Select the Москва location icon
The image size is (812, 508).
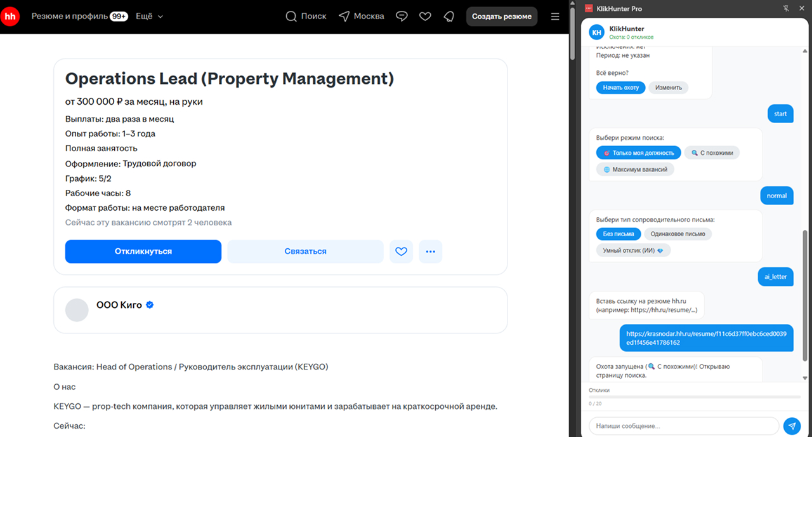coord(344,17)
